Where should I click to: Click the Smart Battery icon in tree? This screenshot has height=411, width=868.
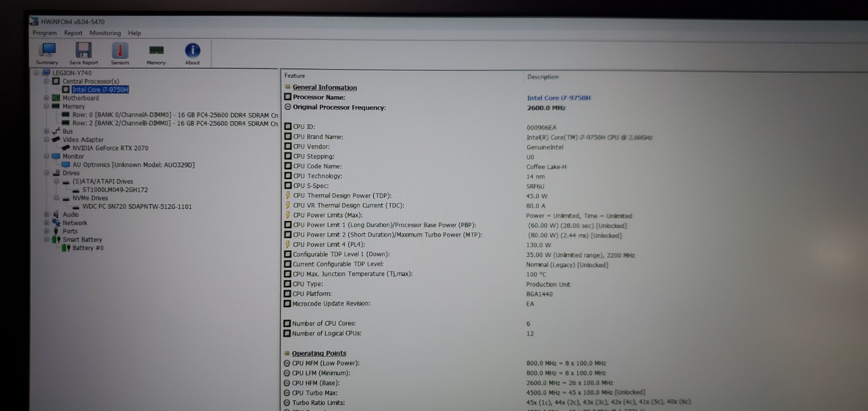[56, 239]
